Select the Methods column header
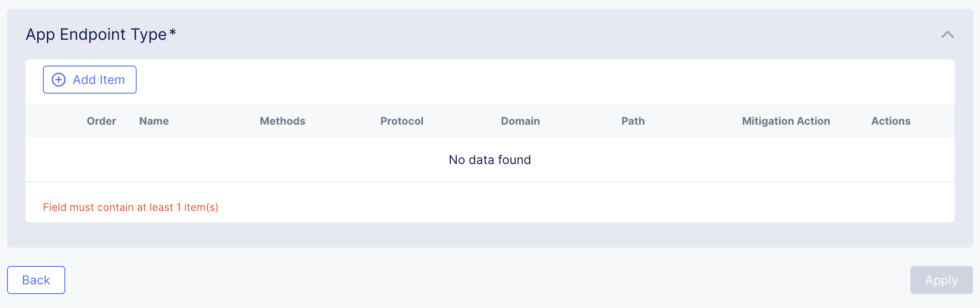 coord(282,121)
